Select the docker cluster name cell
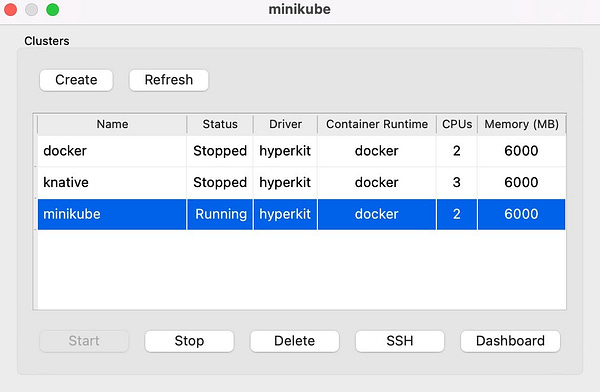600x392 pixels. click(x=112, y=151)
